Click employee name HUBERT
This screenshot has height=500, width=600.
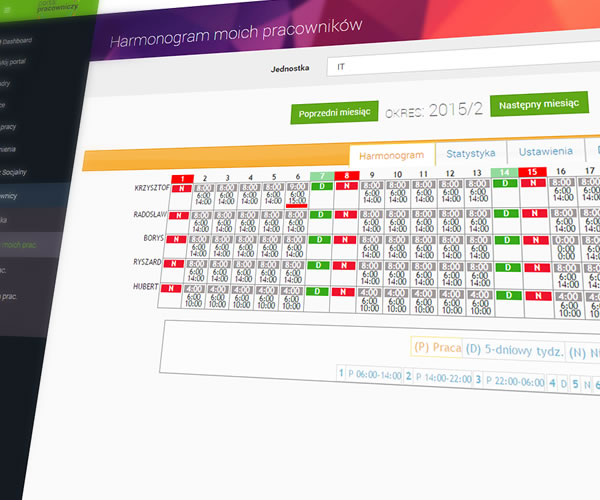145,286
